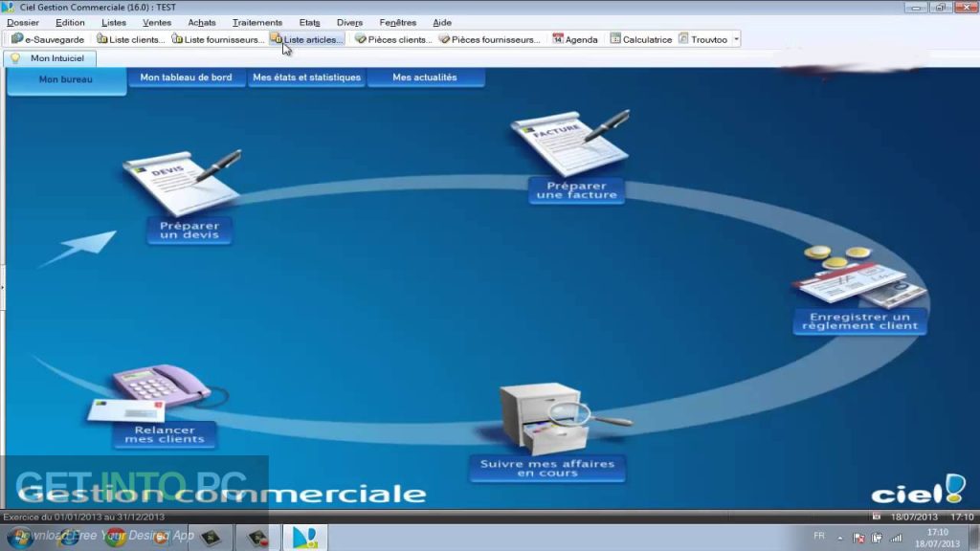Screen dimensions: 980x551
Task: Open the Windows Start button
Action: tap(20, 538)
